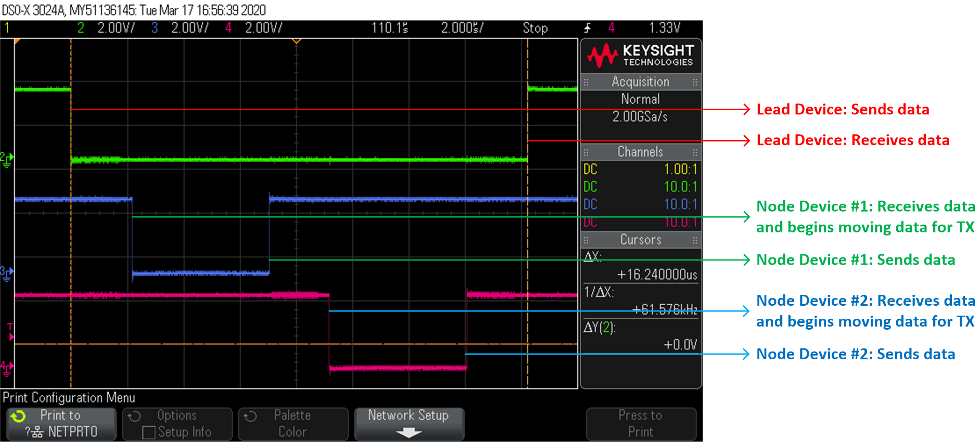
Task: Enable the Setup Info checkbox
Action: tap(149, 433)
